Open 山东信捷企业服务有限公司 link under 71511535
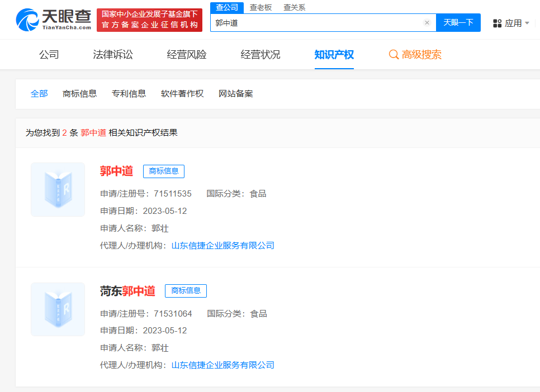This screenshot has width=540, height=392. (x=223, y=245)
